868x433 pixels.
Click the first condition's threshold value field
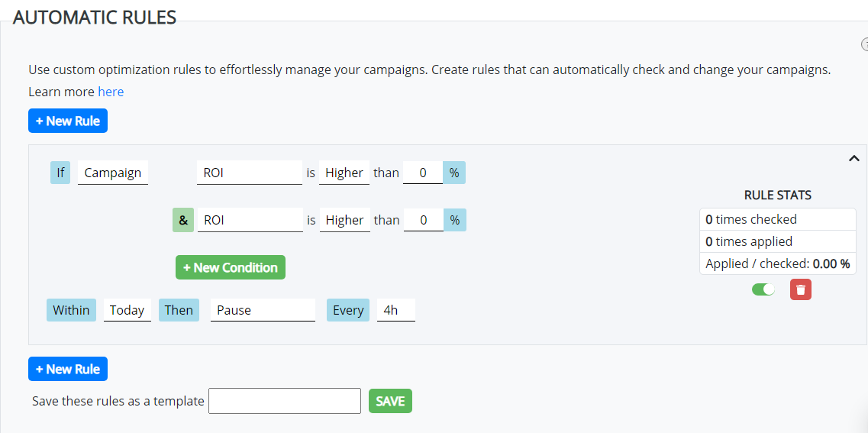point(423,173)
